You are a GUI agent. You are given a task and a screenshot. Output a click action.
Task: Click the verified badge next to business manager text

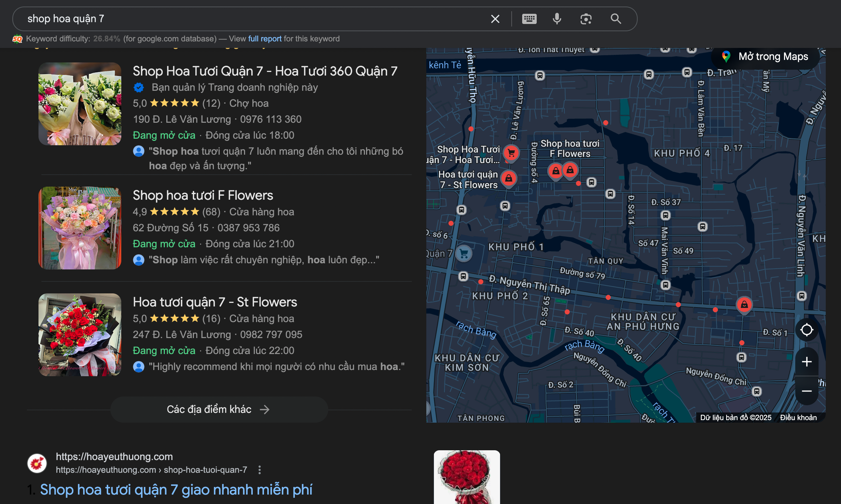139,88
